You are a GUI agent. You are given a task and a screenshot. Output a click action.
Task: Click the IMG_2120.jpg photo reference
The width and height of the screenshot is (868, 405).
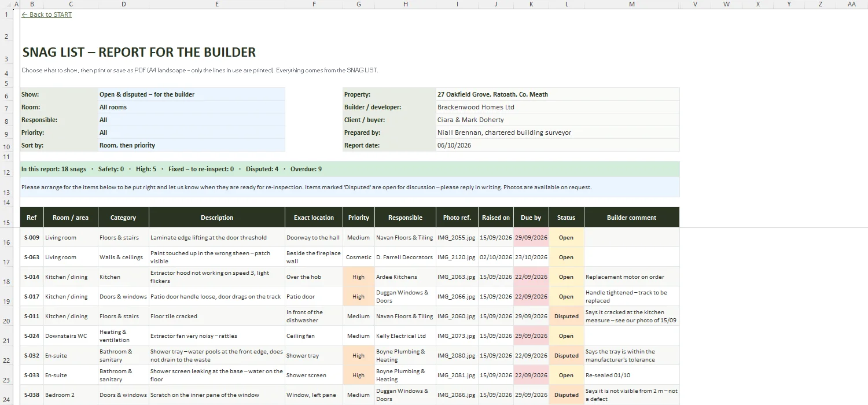point(457,257)
